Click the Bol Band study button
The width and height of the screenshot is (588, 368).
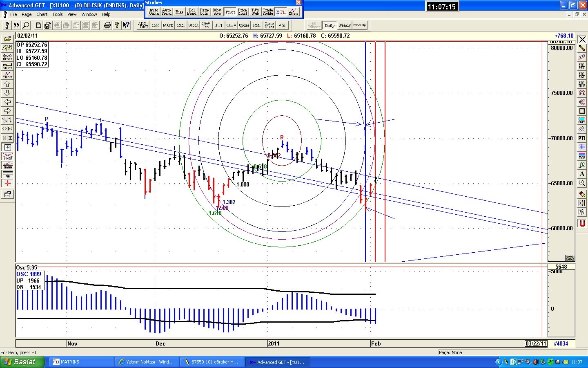[192, 12]
